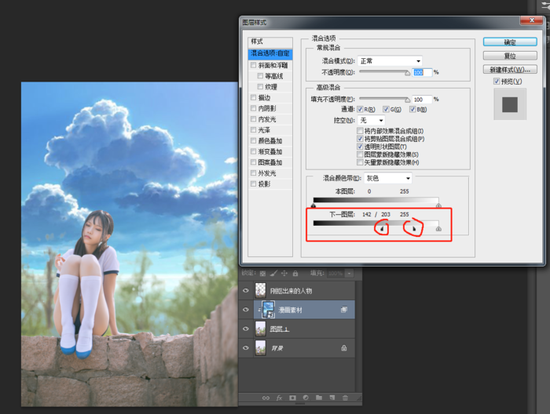This screenshot has width=550, height=414.
Task: Open 光泽 satin settings row
Action: click(270, 130)
